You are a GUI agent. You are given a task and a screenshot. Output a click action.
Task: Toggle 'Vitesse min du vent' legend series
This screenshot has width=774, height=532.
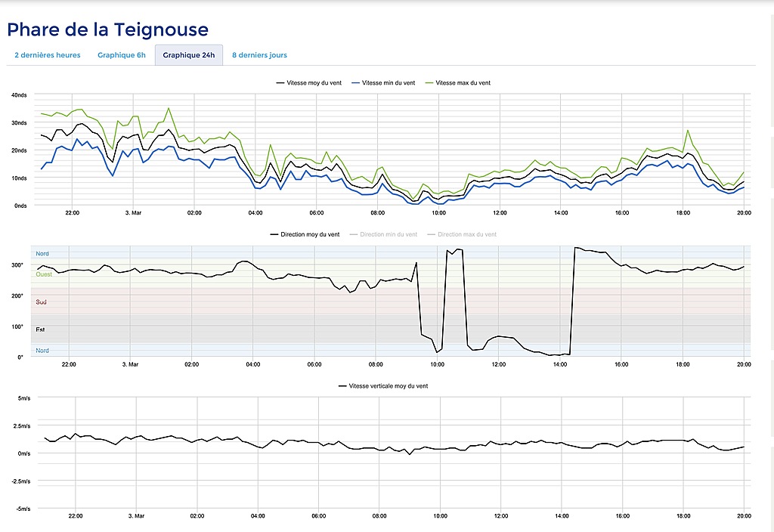[x=383, y=83]
